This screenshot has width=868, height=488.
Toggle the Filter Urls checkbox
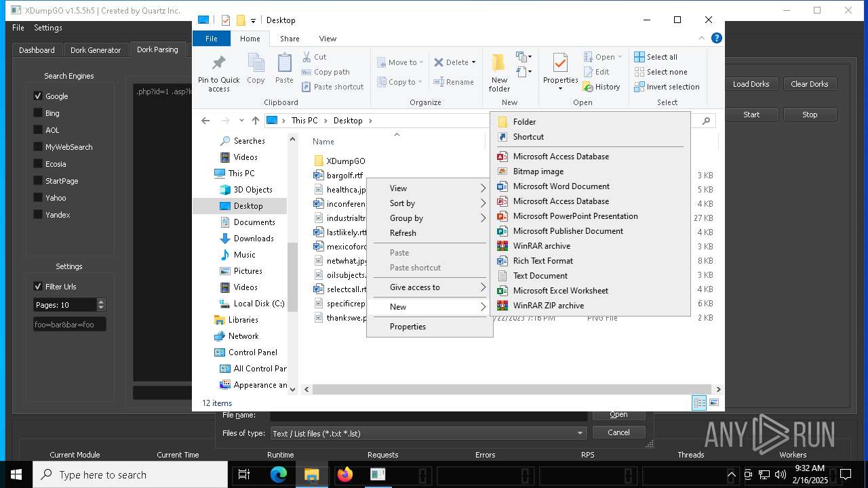[38, 287]
